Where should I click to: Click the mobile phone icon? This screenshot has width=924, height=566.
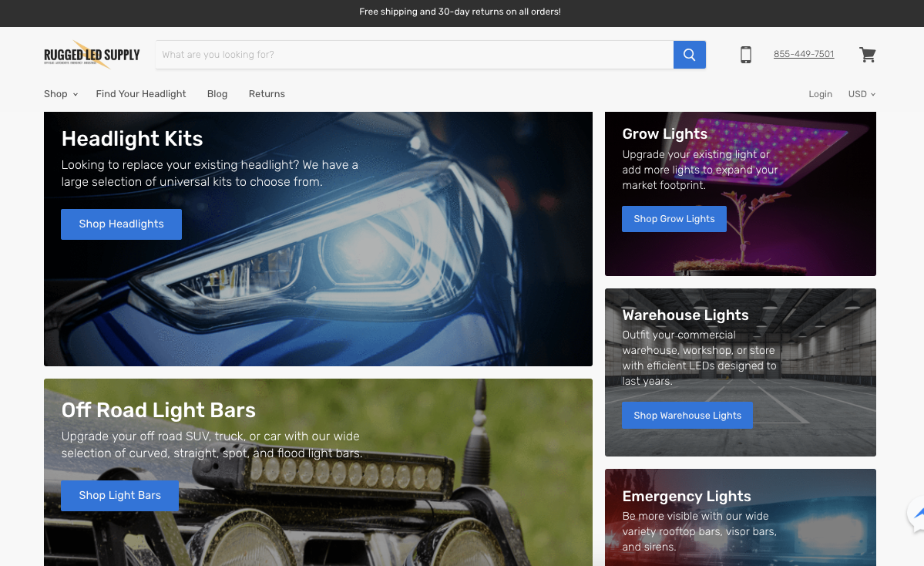746,54
